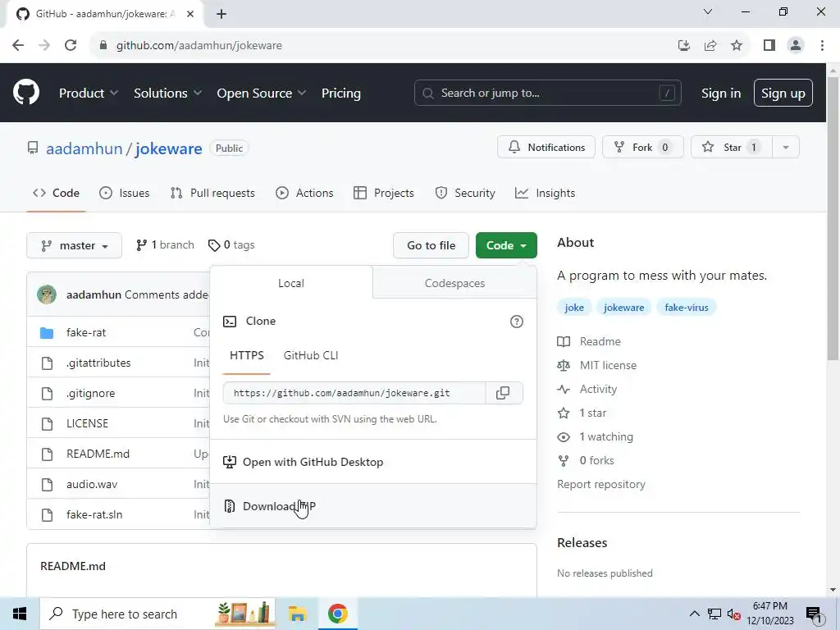The image size is (840, 630).
Task: Click the Windows taskbar search box
Action: coord(158,614)
